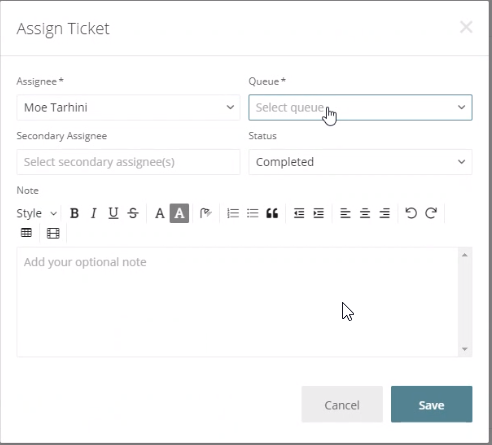Expand the Select queue dropdown

(360, 107)
